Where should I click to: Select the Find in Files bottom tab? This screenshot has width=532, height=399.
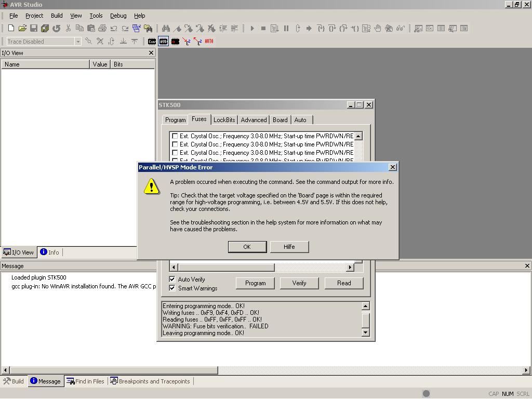click(86, 381)
